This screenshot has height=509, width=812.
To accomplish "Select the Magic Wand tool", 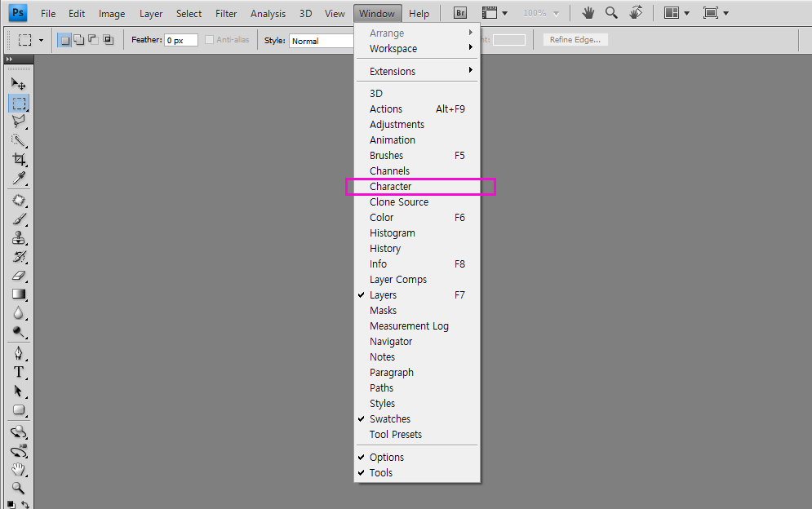I will [19, 140].
